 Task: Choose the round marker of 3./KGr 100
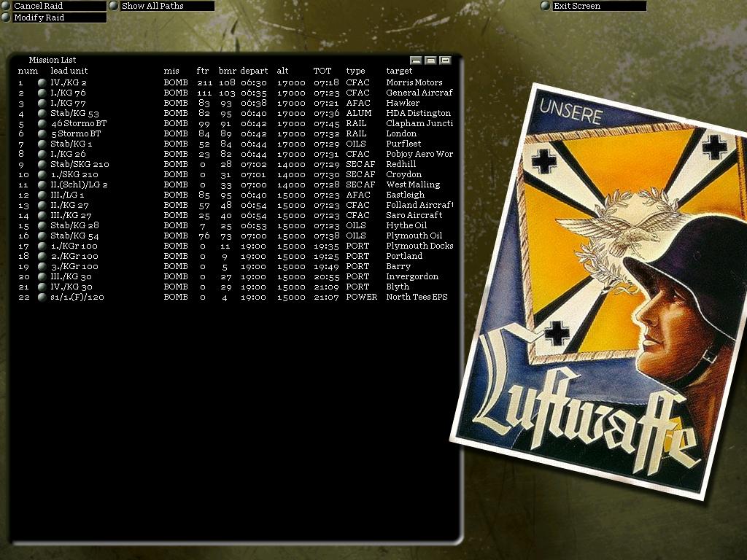pyautogui.click(x=42, y=267)
